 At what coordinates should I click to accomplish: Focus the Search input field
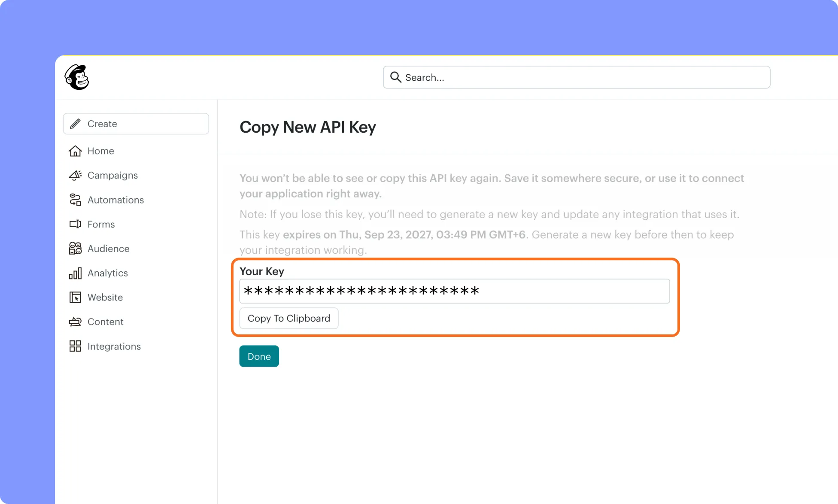click(577, 77)
